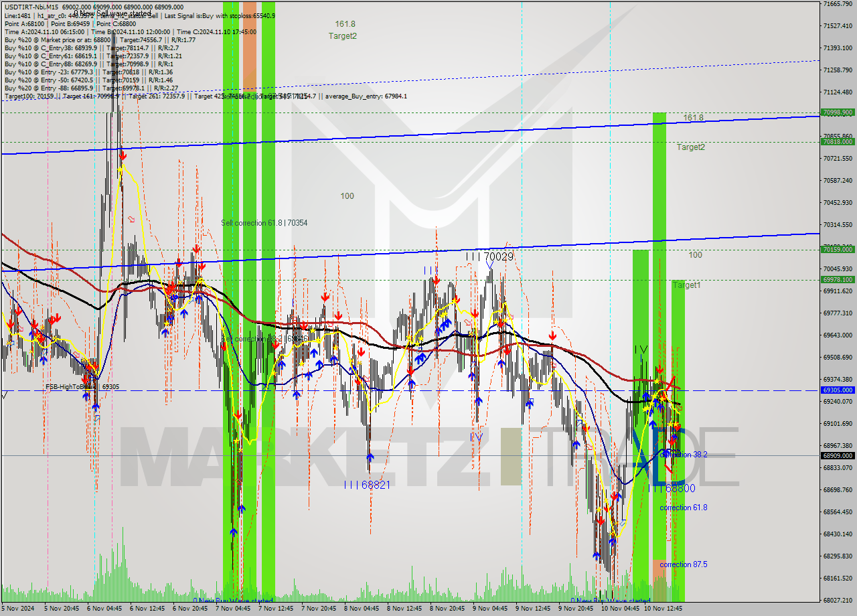857x616 pixels.
Task: Click the green 70159.000 price tag
Action: pyautogui.click(x=837, y=249)
